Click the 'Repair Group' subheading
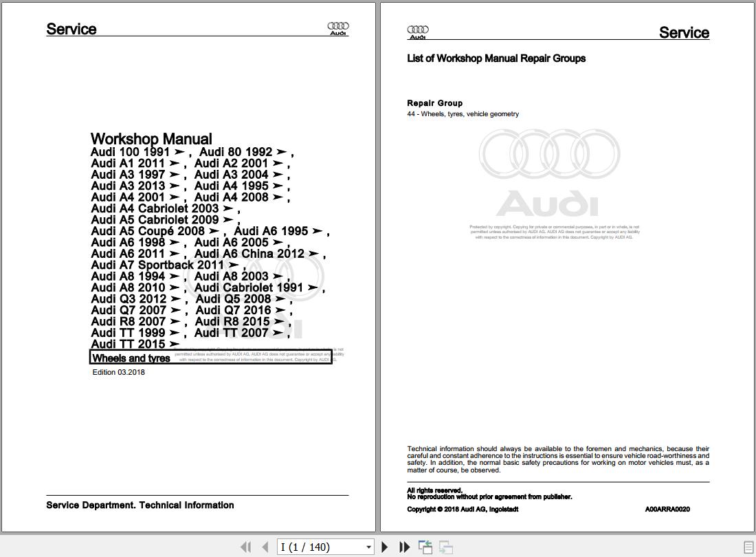 tap(435, 103)
